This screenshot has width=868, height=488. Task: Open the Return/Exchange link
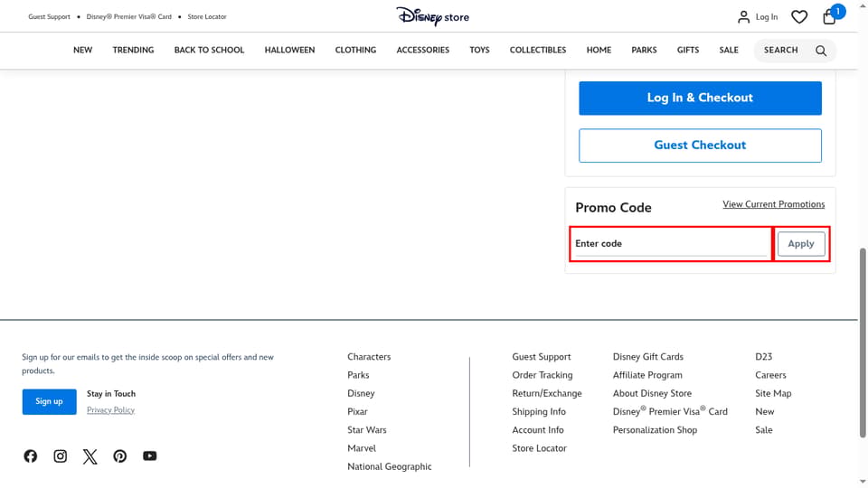click(547, 393)
